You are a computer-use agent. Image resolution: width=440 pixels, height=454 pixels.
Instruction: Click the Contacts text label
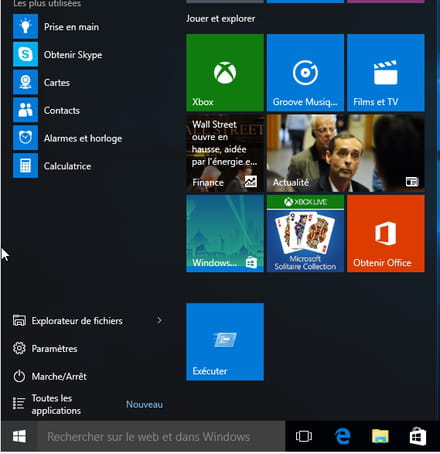click(x=62, y=110)
